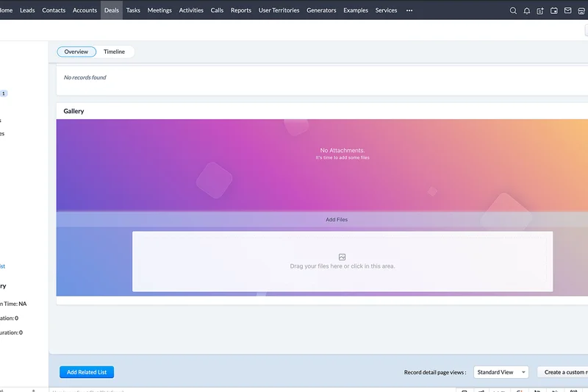Open the Meetings module
The image size is (588, 392).
point(159,10)
